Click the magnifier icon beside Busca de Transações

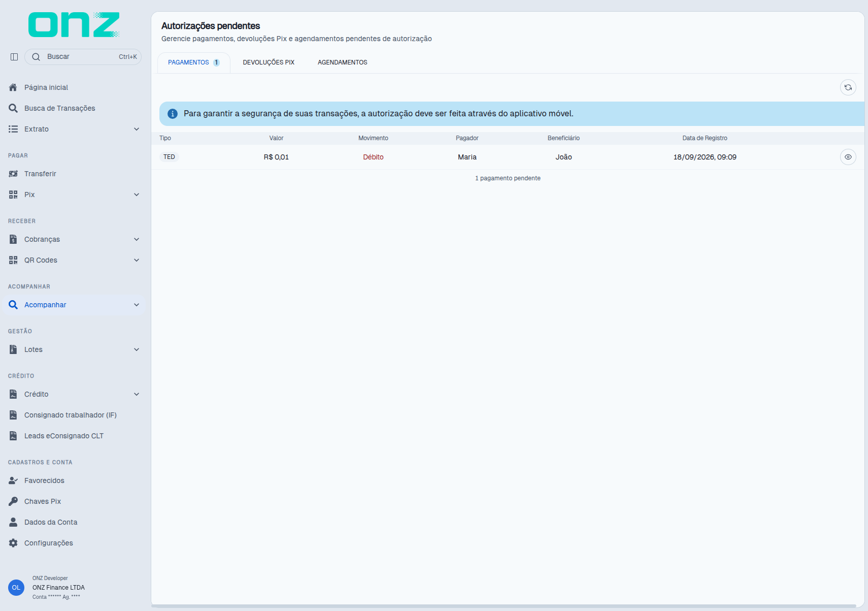13,108
